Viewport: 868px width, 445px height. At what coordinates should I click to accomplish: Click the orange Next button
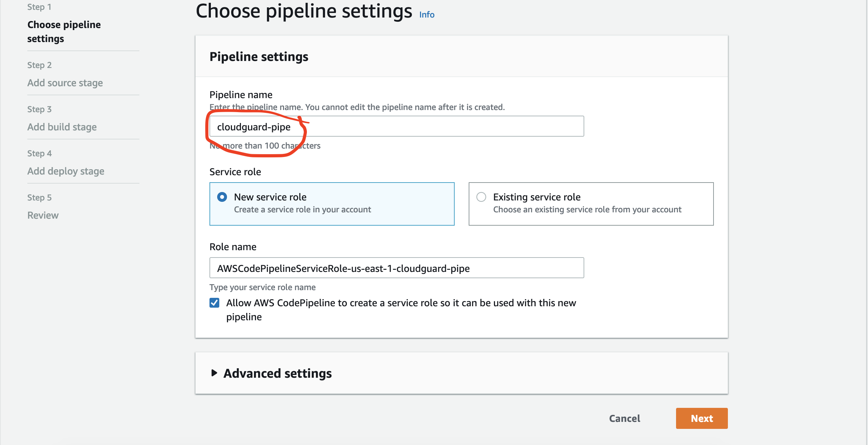(702, 418)
